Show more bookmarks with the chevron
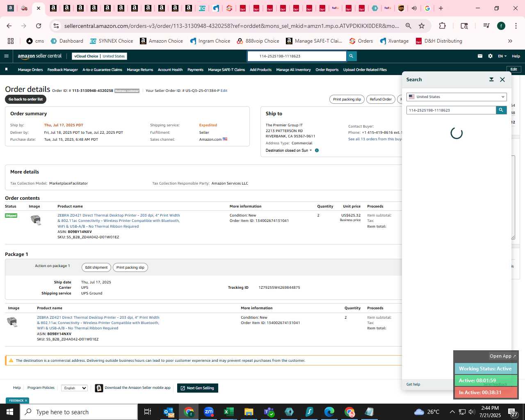Screen dimensions: 525x420 (510, 41)
